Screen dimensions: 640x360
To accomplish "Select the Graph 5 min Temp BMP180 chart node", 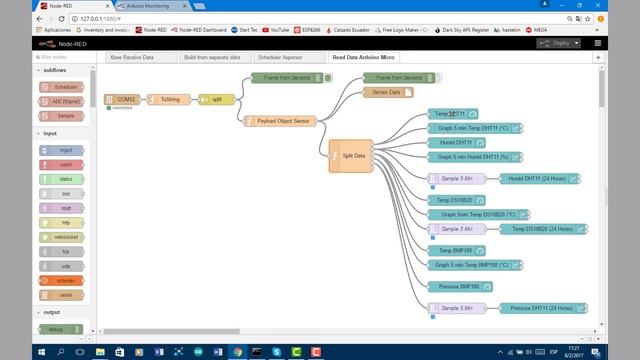I will (x=475, y=265).
